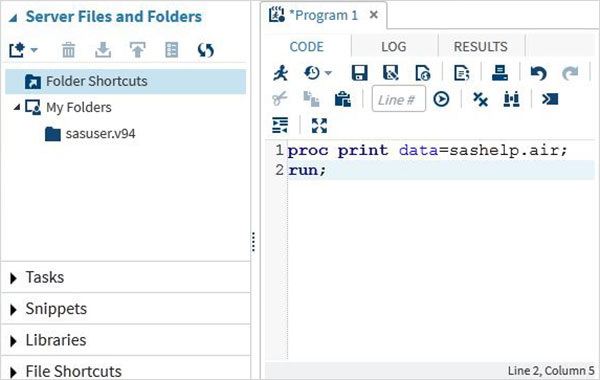The width and height of the screenshot is (600, 380).
Task: Switch to the RESULTS tab
Action: [x=481, y=47]
